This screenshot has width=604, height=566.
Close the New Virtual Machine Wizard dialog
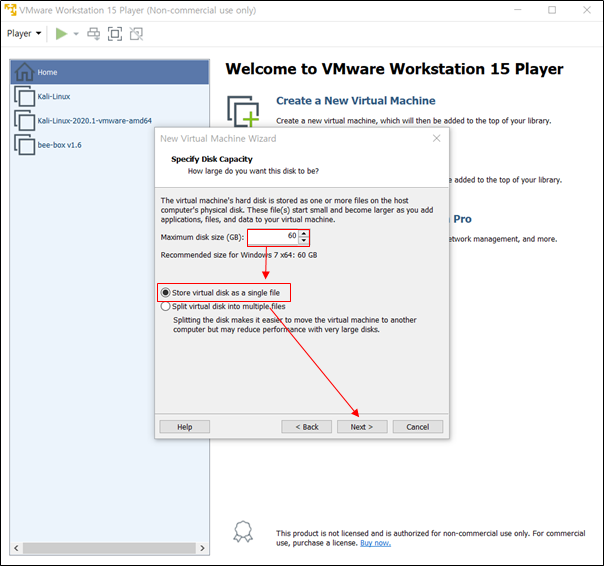point(436,138)
